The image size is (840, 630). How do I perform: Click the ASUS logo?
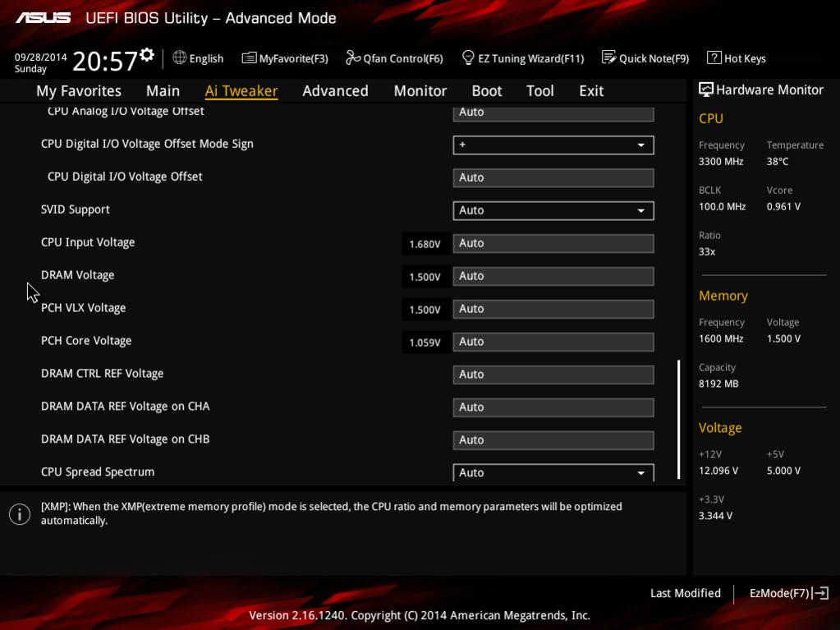43,18
